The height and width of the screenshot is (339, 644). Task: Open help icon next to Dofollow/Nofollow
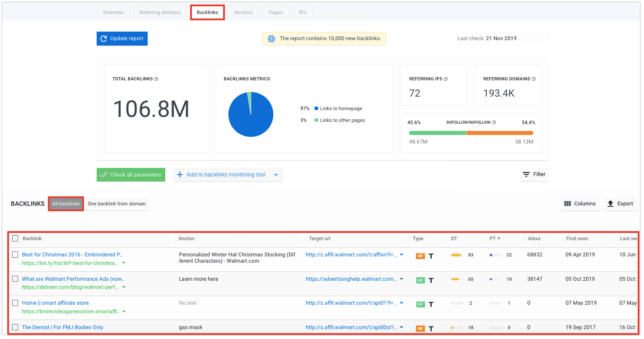[494, 122]
